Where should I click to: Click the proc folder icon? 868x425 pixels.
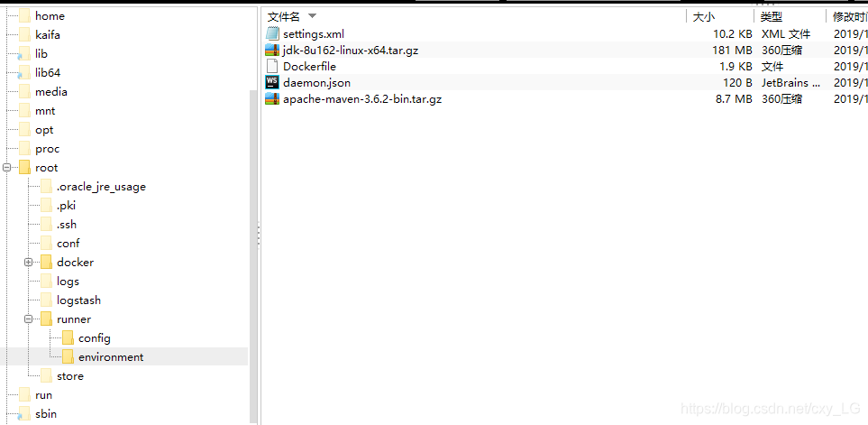point(24,149)
